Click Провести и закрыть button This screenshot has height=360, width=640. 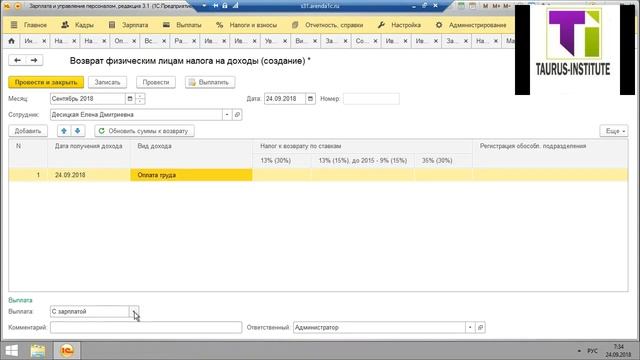pyautogui.click(x=46, y=82)
